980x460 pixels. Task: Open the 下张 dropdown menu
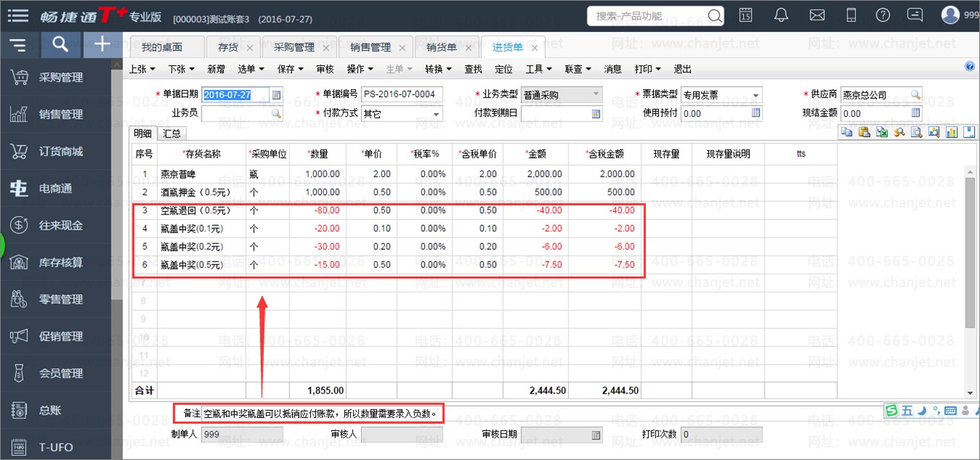(181, 69)
